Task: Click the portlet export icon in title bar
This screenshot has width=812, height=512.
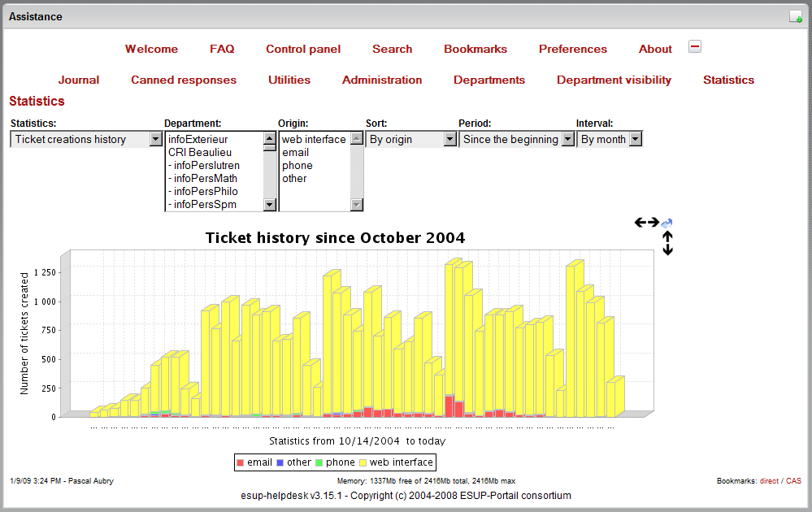Action: 796,17
